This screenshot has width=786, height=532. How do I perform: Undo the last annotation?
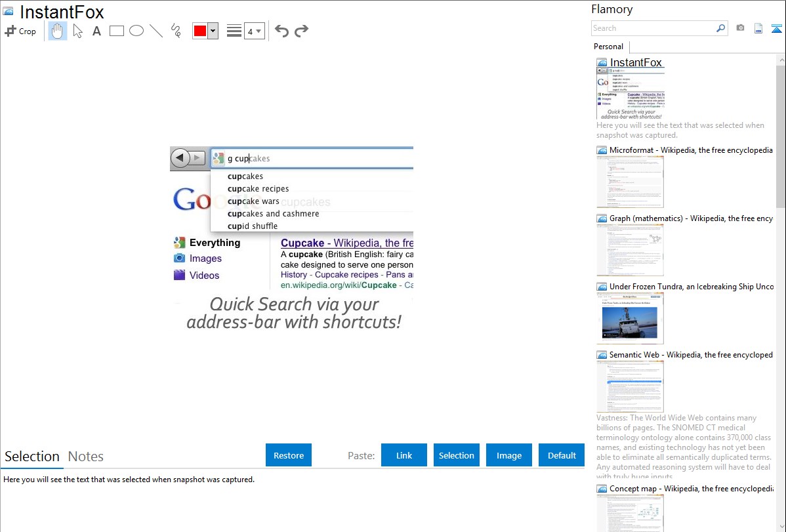coord(281,31)
